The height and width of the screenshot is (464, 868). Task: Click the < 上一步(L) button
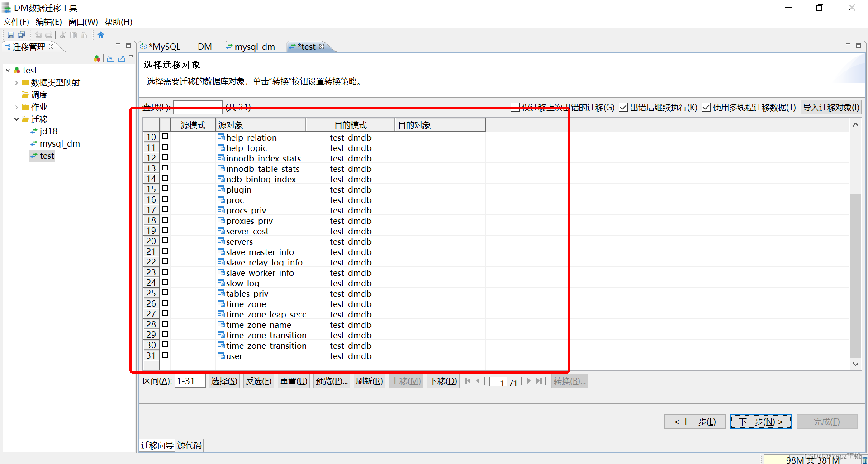(695, 421)
